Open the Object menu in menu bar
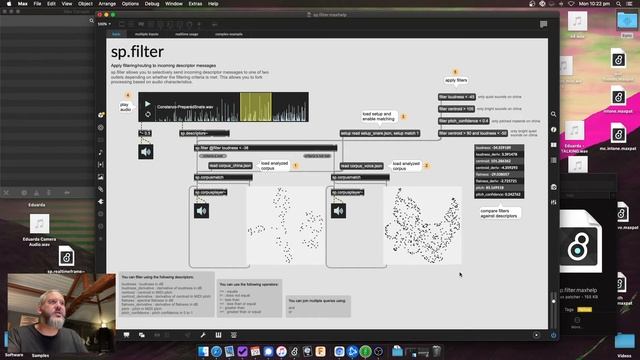The height and width of the screenshot is (360, 640). tap(85, 4)
